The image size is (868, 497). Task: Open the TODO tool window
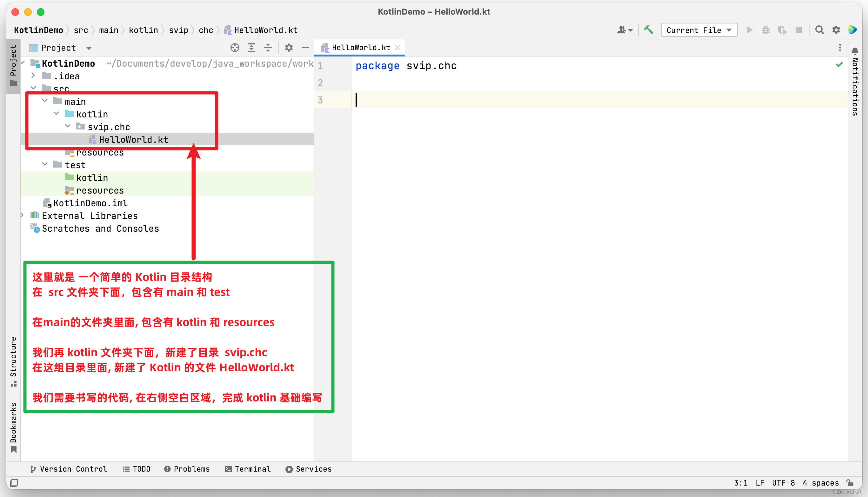click(x=137, y=469)
